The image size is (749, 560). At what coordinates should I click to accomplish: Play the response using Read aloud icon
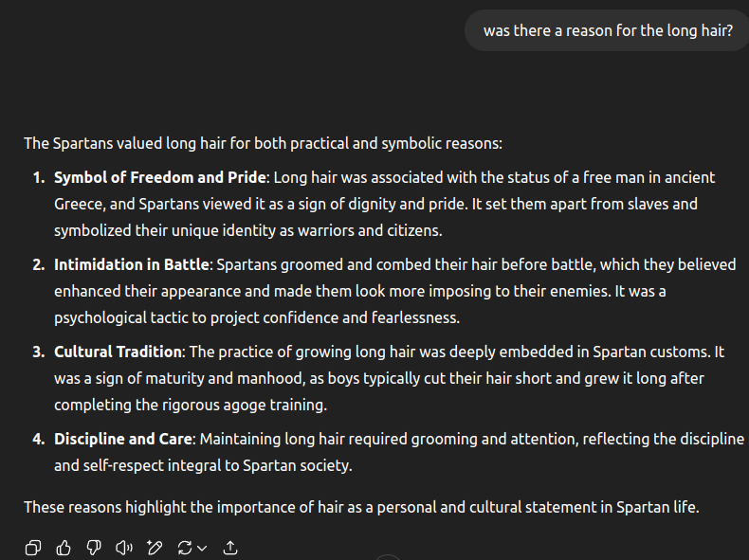click(124, 548)
